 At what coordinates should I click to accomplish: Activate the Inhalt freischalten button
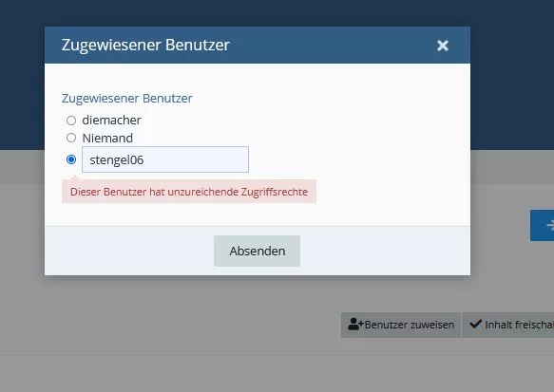point(508,325)
